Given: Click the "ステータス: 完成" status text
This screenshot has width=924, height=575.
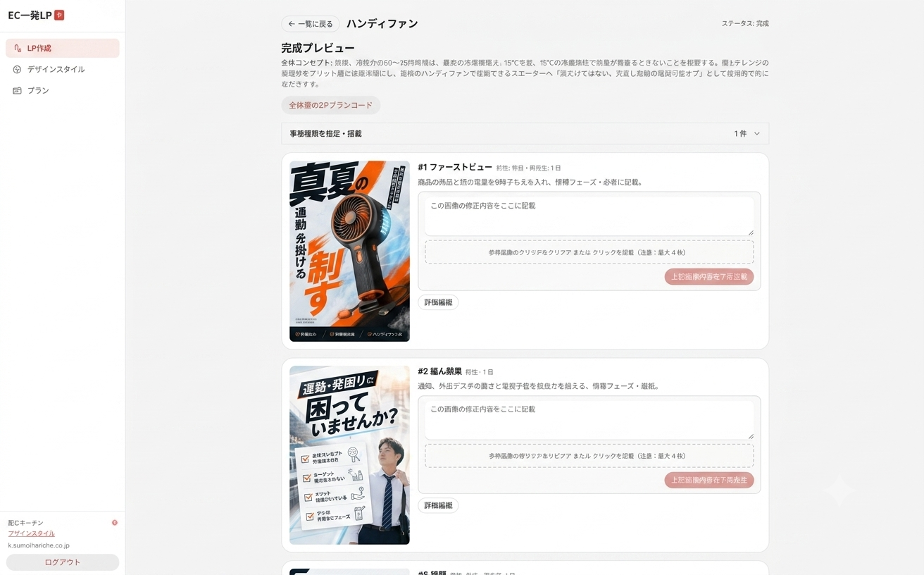Looking at the screenshot, I should pos(745,24).
